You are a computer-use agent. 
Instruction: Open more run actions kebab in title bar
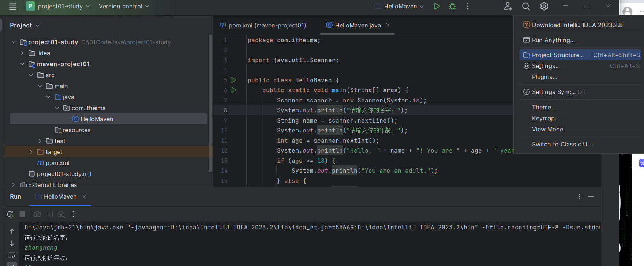468,6
